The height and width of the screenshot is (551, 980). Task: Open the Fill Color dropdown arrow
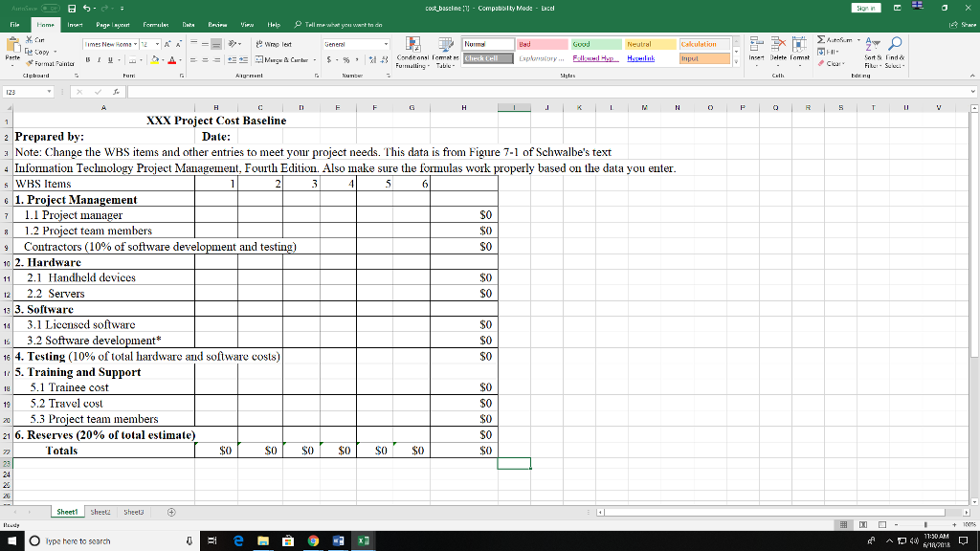point(163,61)
